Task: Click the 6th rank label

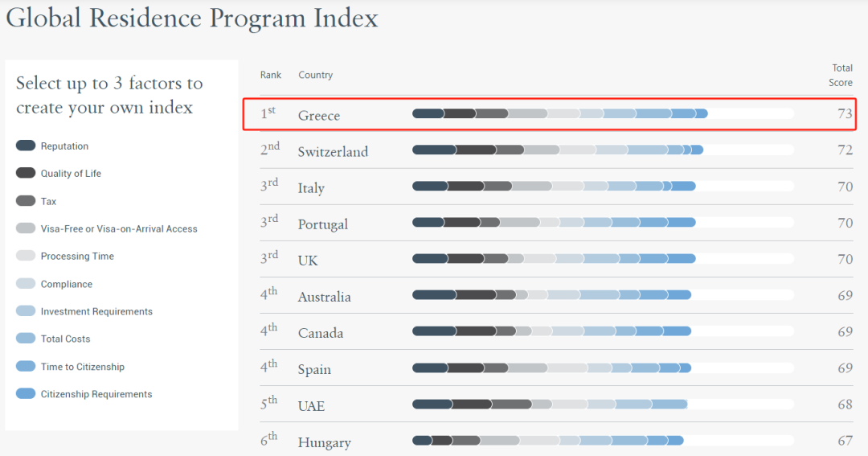Action: [269, 439]
